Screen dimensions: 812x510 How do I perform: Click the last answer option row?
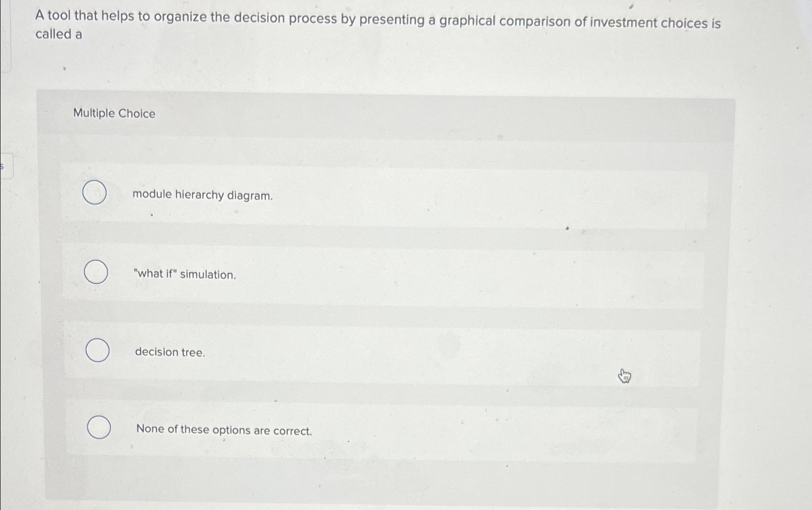click(382, 429)
